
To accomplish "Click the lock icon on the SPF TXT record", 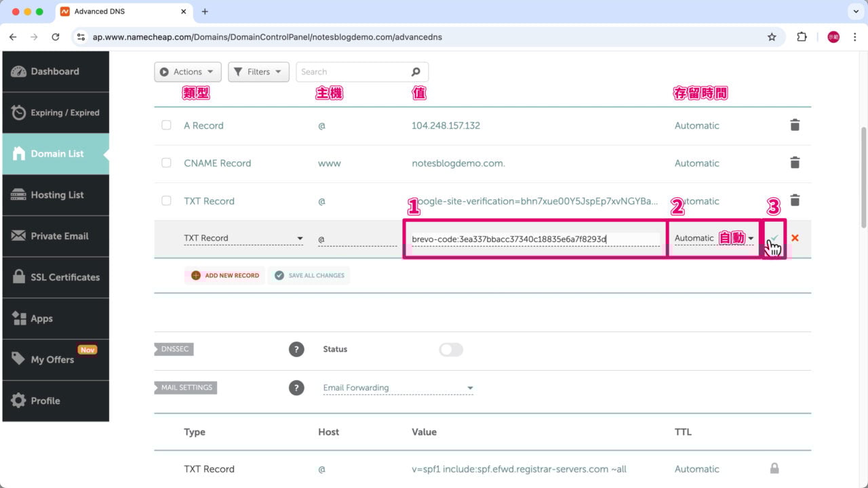I will (774, 468).
